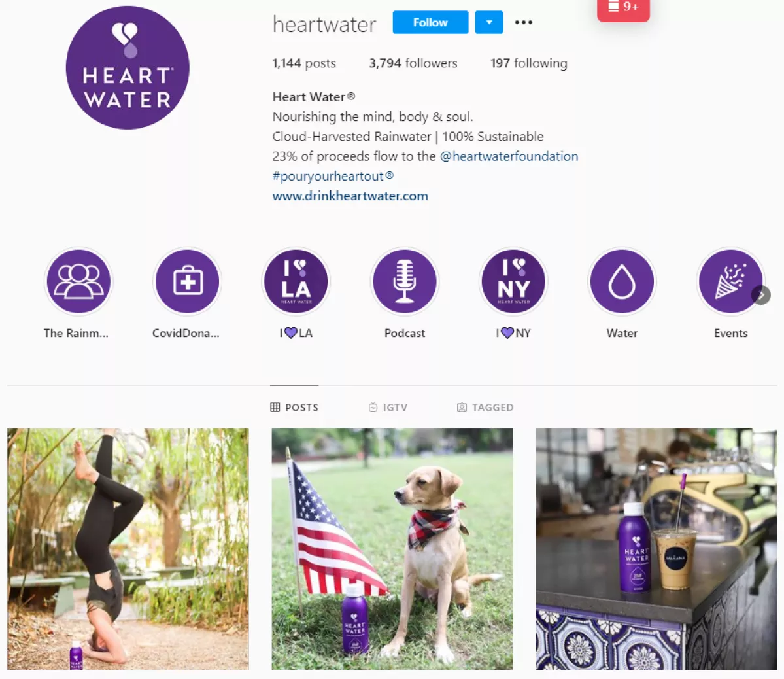Open the three-dot more options menu
The image size is (784, 679).
click(x=524, y=22)
